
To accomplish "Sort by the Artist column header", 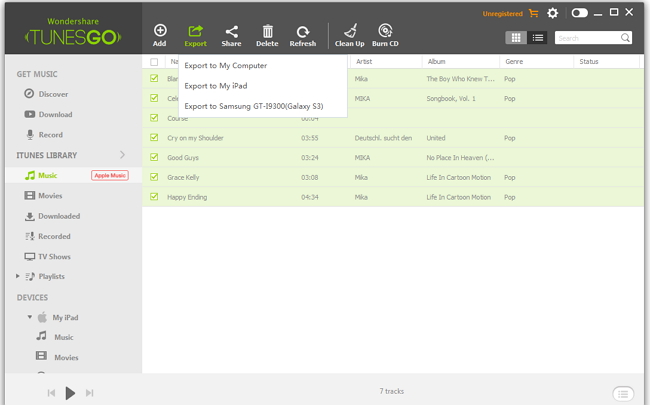I will point(364,61).
